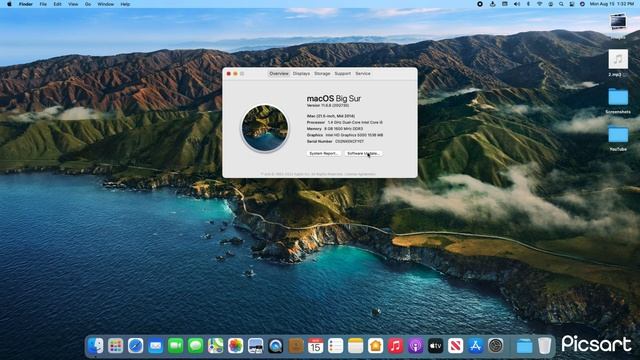Viewport: 640px width, 360px height.
Task: Open the Finder menu
Action: pos(26,4)
